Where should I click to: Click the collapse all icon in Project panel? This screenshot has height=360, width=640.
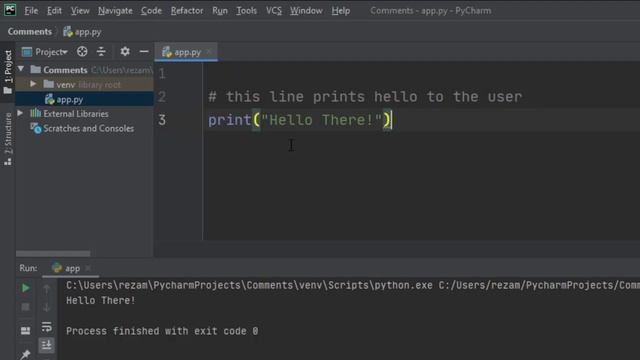pyautogui.click(x=101, y=51)
